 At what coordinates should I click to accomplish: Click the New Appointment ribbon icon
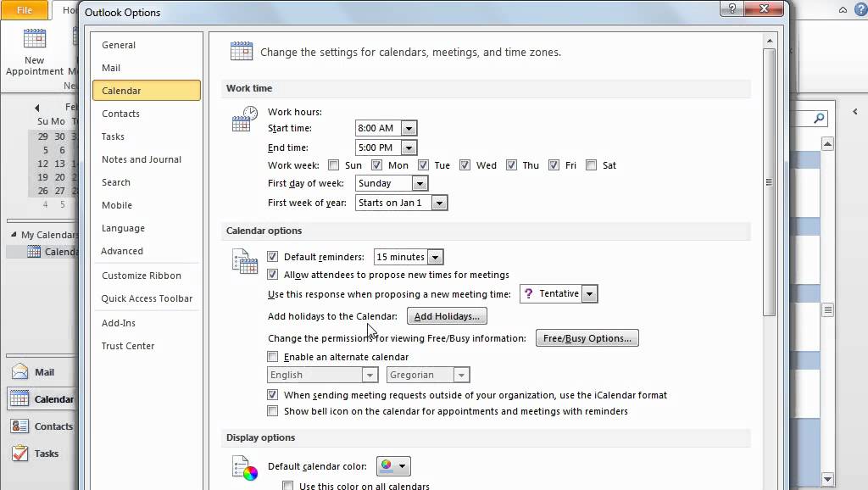click(34, 39)
